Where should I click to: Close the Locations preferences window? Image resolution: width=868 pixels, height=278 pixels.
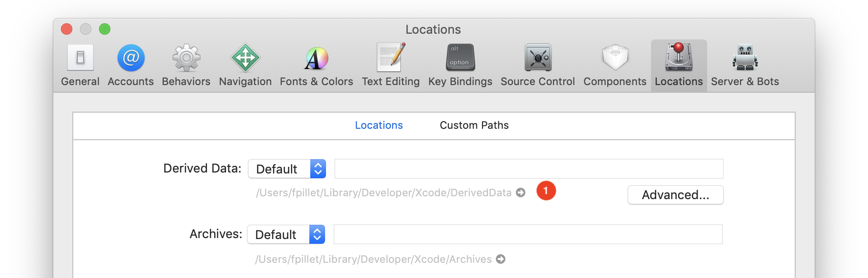coord(67,29)
